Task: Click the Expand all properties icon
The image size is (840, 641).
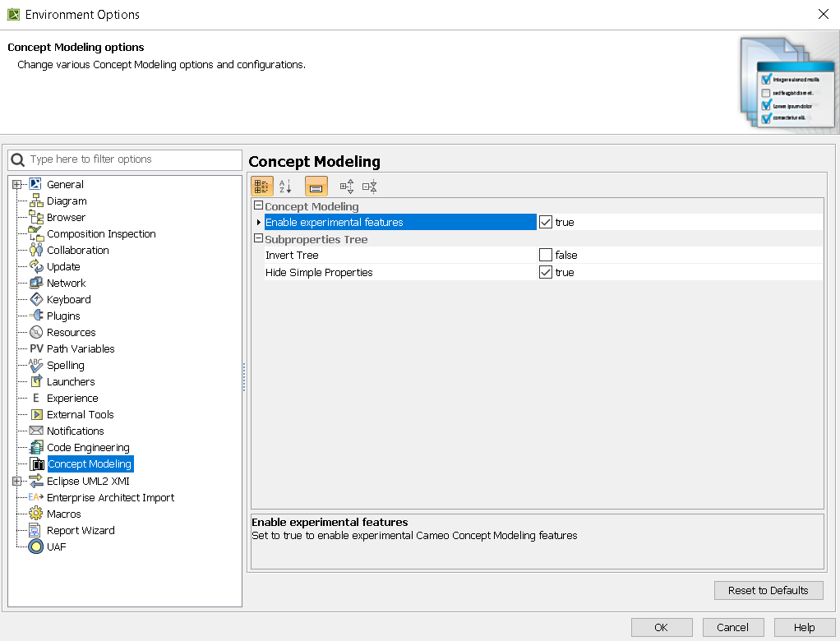Action: (x=347, y=187)
